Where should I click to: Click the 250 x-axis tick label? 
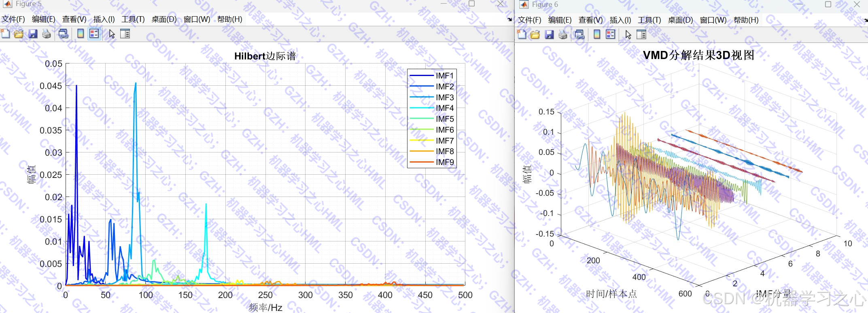(x=265, y=295)
